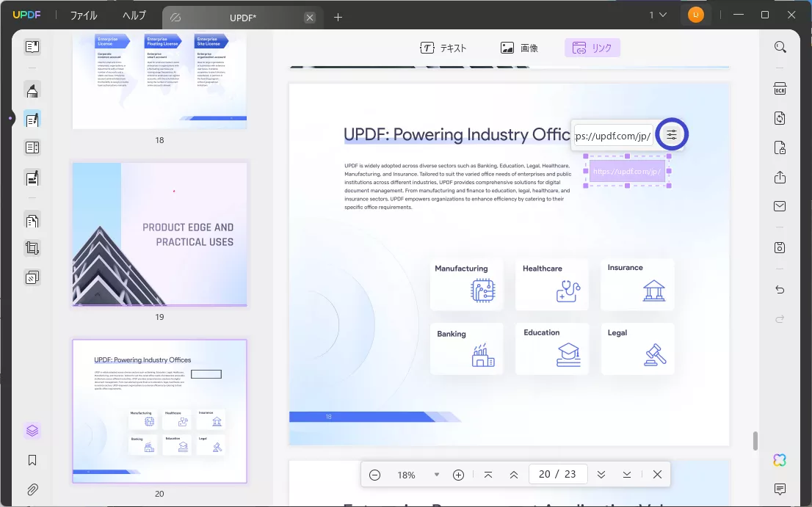Open the ヘルプ menu

click(x=134, y=15)
